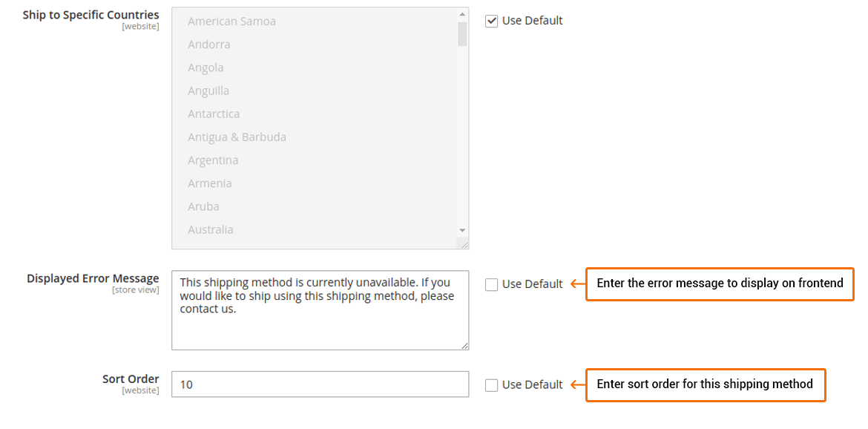Select Antigua & Barbuda in the list
Viewport: 868px width, 429px height.
point(237,137)
